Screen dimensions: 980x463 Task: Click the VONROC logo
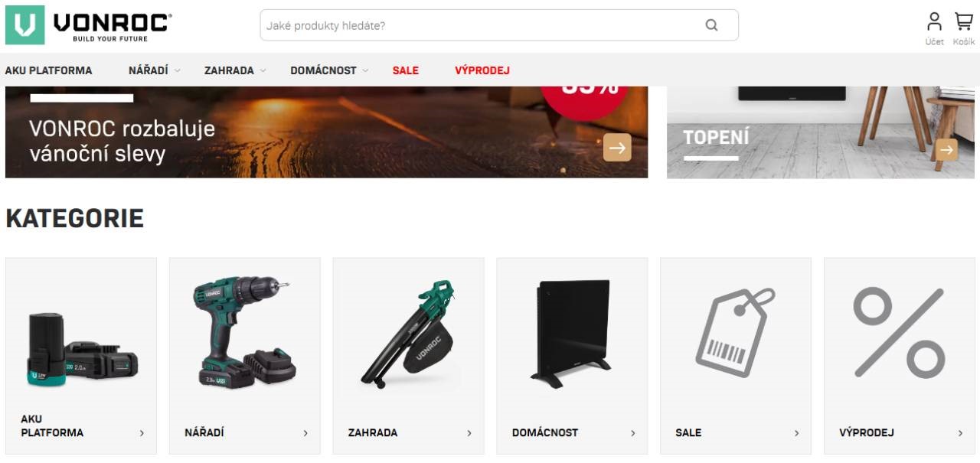pos(88,25)
